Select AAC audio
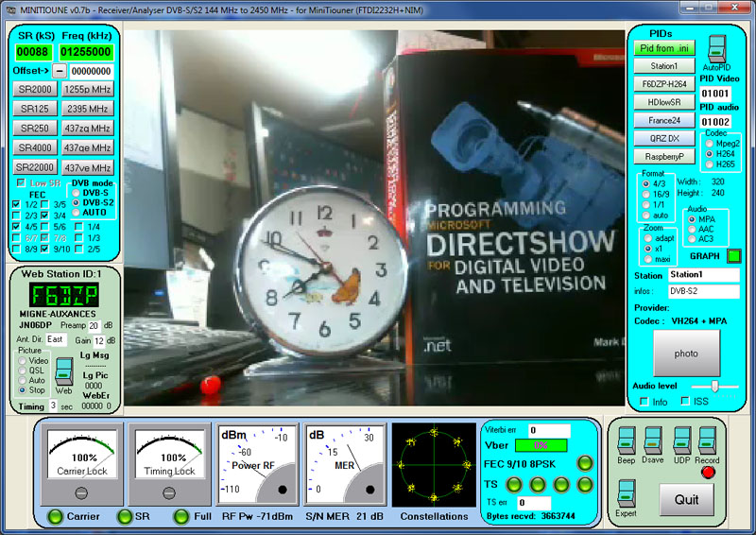756x535 pixels. click(692, 229)
